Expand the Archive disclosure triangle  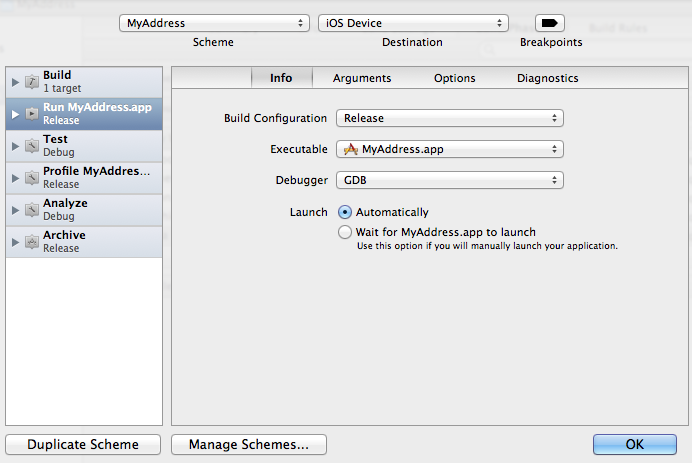[15, 242]
